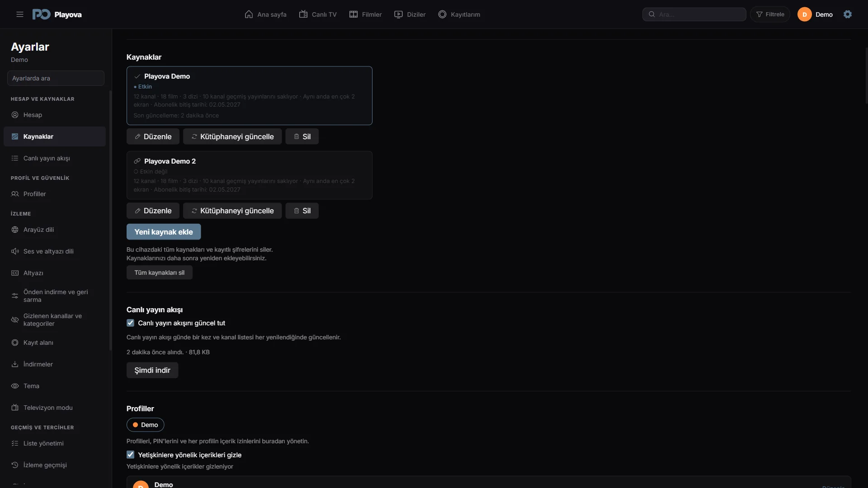This screenshot has height=488, width=868.
Task: Open Televizyon modu setting
Action: coord(55,408)
